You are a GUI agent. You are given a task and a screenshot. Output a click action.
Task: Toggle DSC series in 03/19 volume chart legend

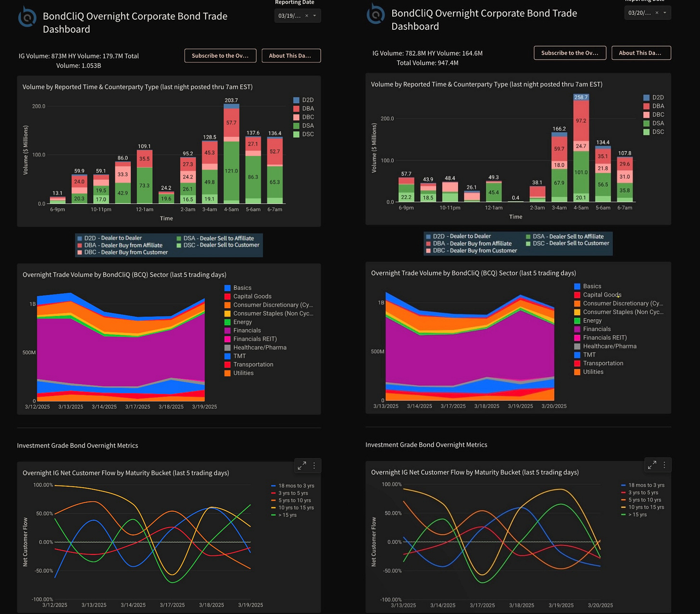pos(303,134)
